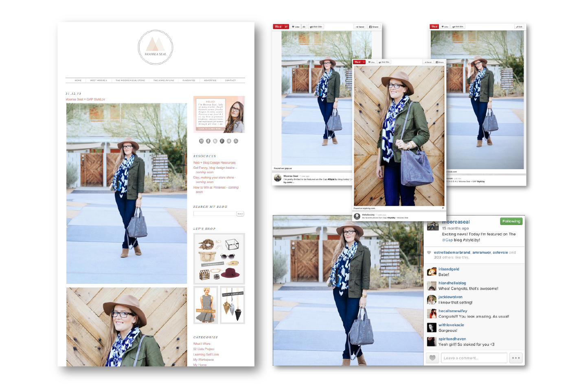The image size is (581, 392).
Task: Open the blog's plus (Bloglovin) social icon
Action: pos(229,141)
